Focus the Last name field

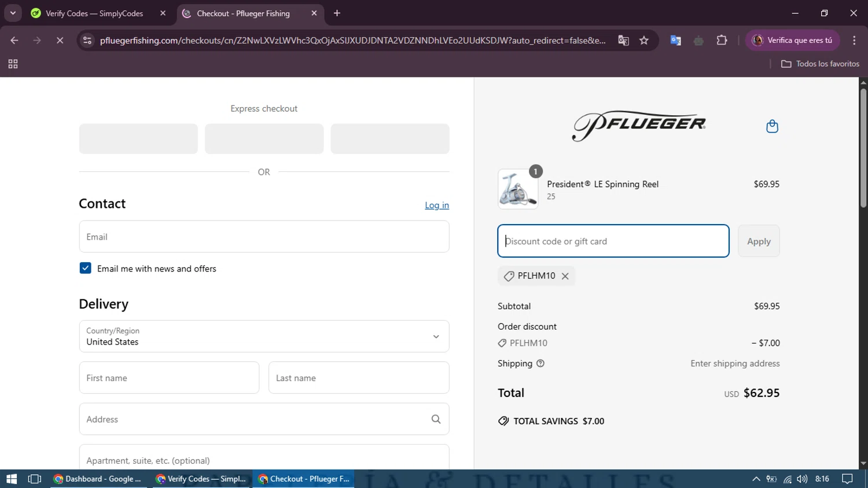(359, 378)
